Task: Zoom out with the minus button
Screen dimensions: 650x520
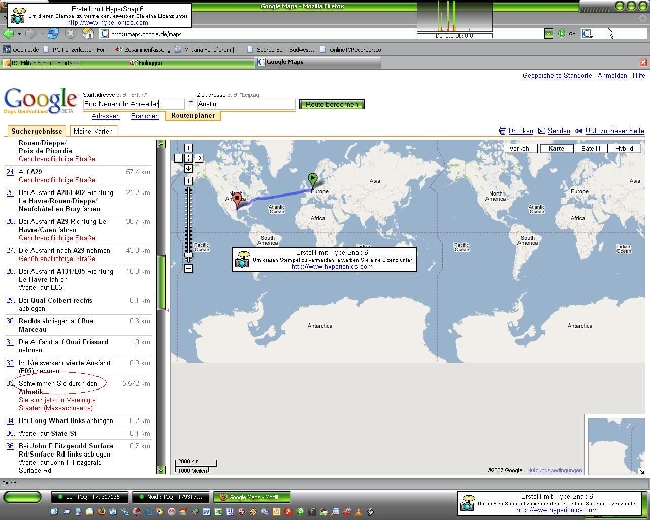Action: (x=188, y=269)
